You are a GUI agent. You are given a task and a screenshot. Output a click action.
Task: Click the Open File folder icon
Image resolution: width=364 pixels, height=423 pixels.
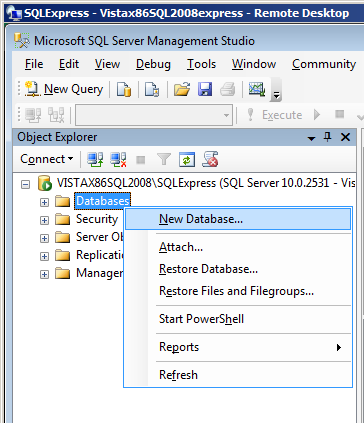pos(182,89)
